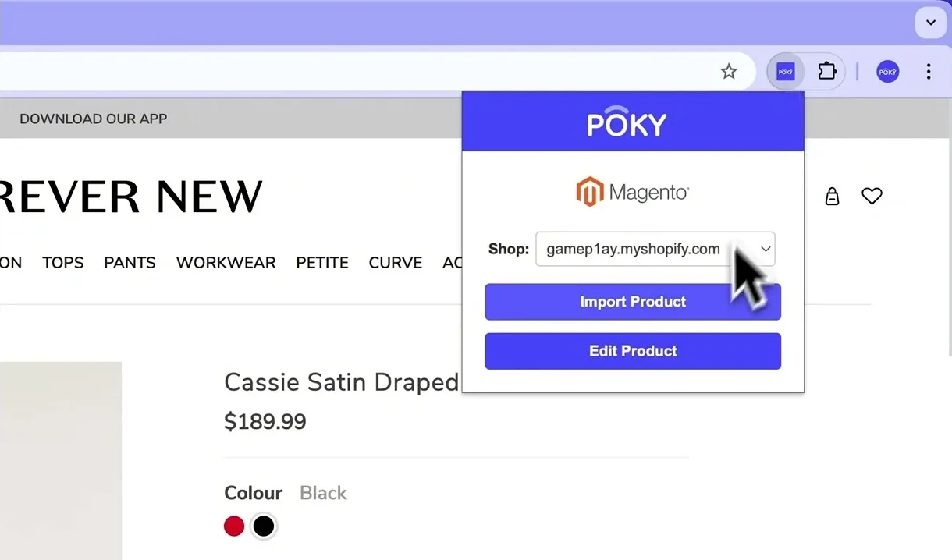This screenshot has width=952, height=560.
Task: Click the Edit Product button
Action: pos(632,351)
